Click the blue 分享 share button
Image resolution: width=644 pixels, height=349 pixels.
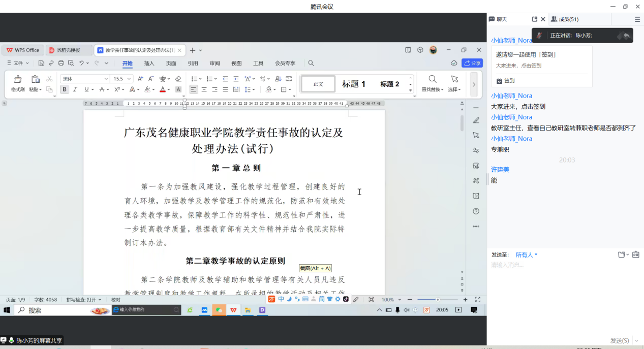472,64
